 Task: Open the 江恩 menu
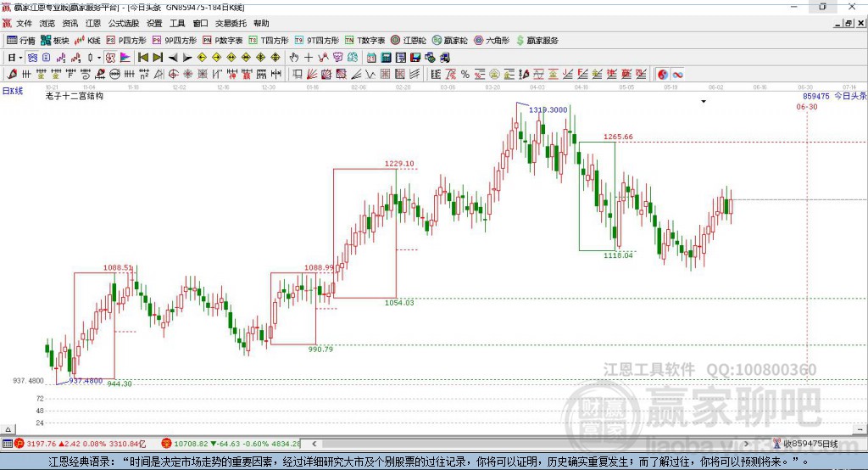point(93,23)
